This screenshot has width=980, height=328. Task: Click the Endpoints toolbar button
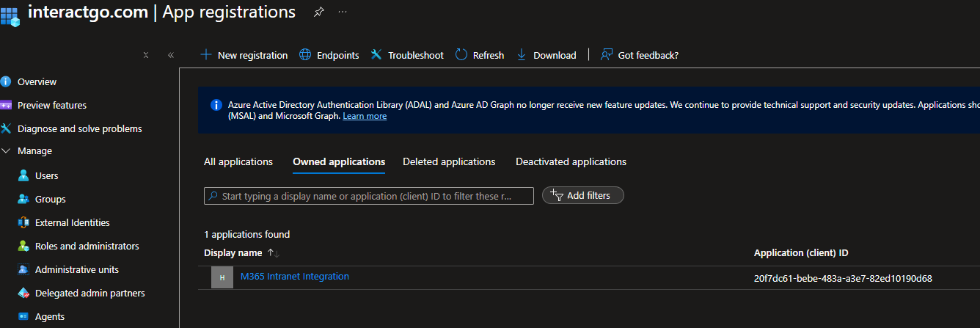pos(329,55)
